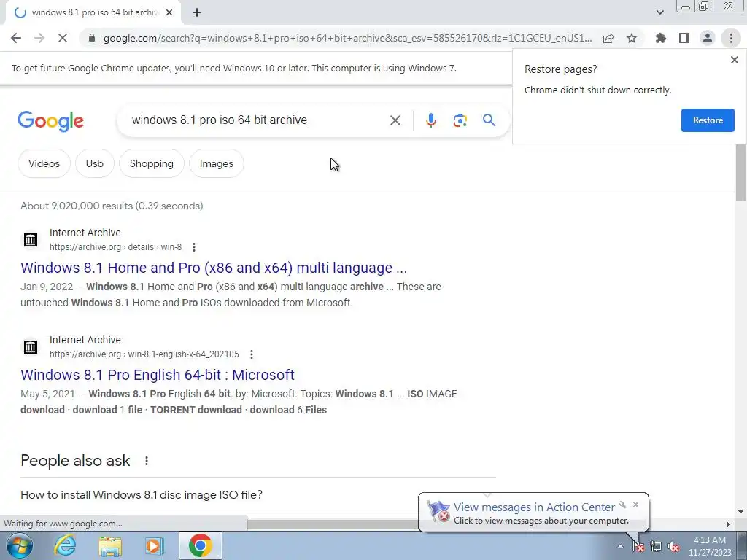
Task: Clear the search box text
Action: [395, 120]
